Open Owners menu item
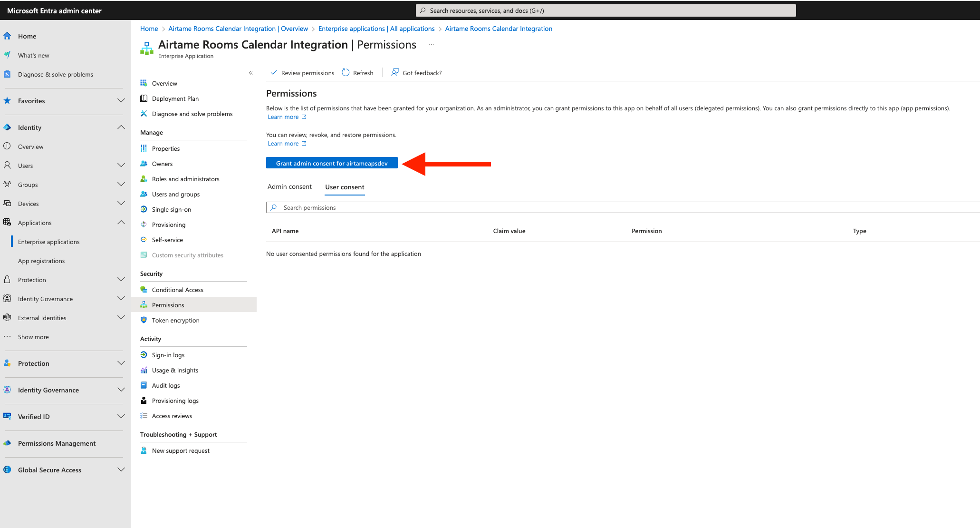The width and height of the screenshot is (980, 528). (162, 164)
